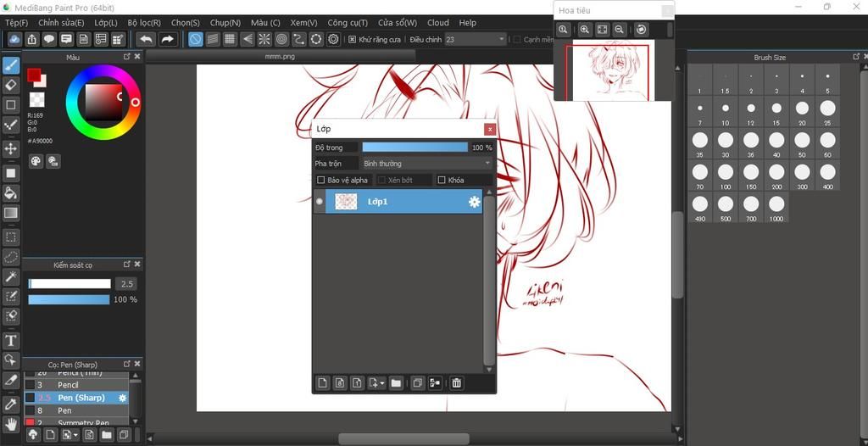Choose the Pencil brush in list
868x446 pixels.
coord(76,384)
